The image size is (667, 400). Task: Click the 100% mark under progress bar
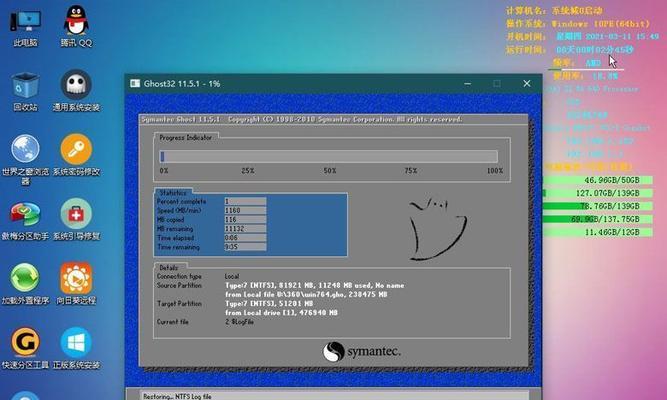pos(495,171)
